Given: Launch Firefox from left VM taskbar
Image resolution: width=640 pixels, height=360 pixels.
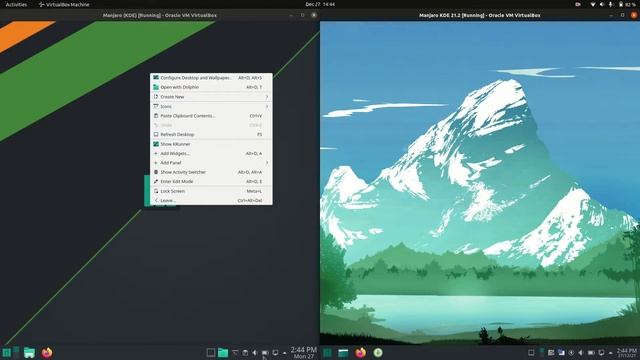Looking at the screenshot, I should point(47,353).
